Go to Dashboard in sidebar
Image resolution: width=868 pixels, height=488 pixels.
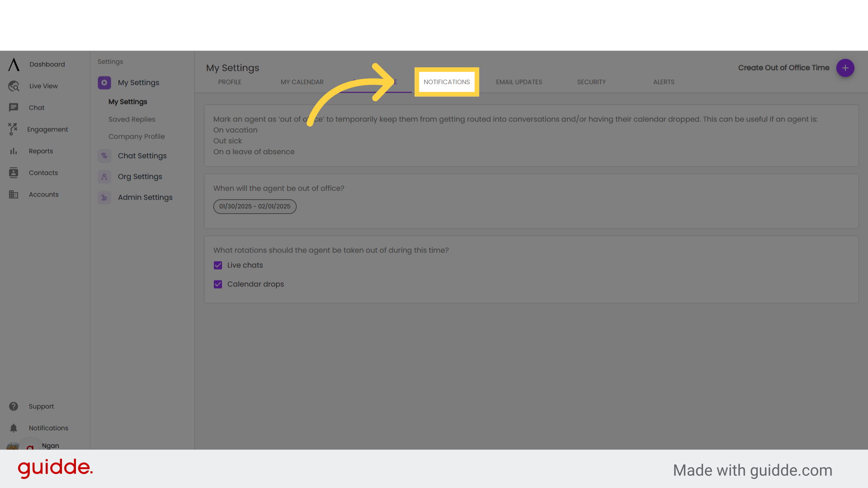coord(47,64)
